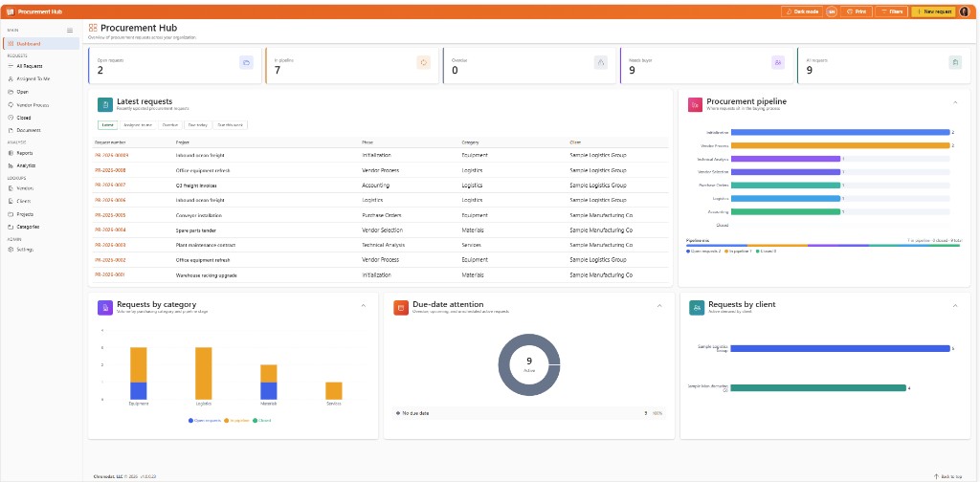
Task: Click the Requests by client teal icon
Action: click(697, 307)
